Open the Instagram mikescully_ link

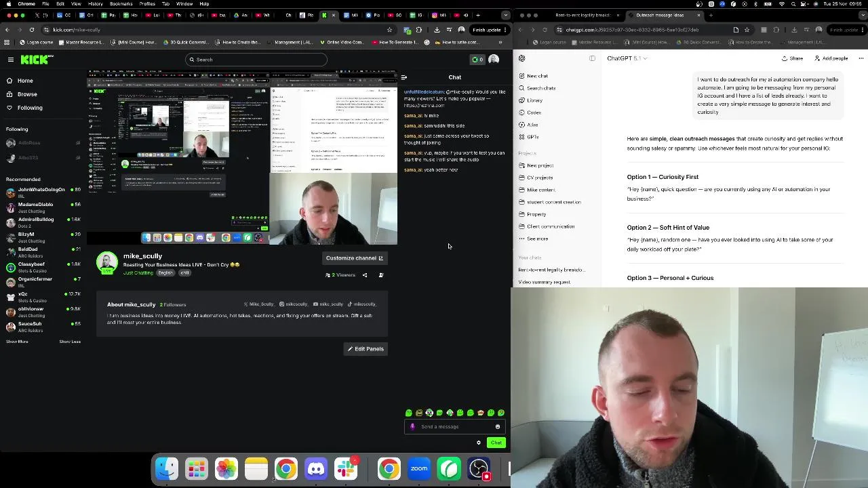294,304
